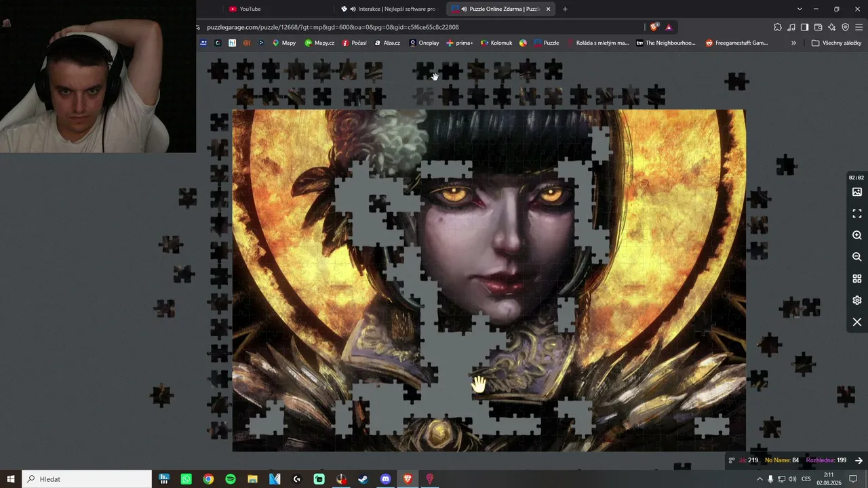
Task: Expand hidden bookmarks chevron
Action: point(793,43)
